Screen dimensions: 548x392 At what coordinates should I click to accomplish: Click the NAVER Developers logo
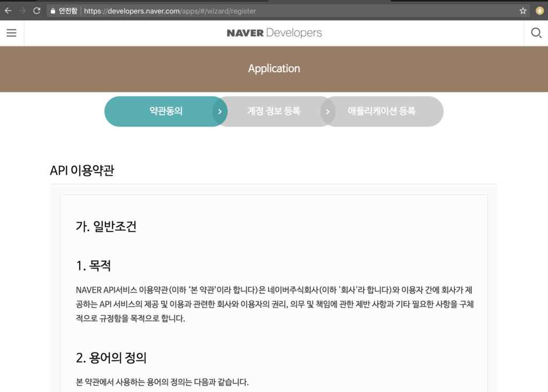(274, 33)
